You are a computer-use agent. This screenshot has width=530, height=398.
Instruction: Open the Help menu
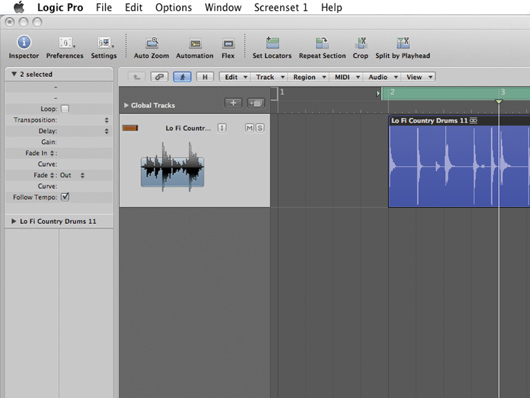[332, 7]
